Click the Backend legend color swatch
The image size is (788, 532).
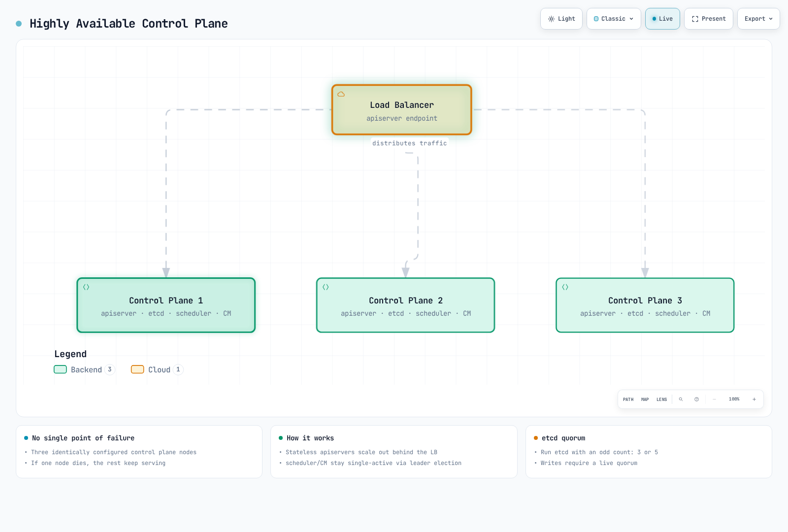60,369
